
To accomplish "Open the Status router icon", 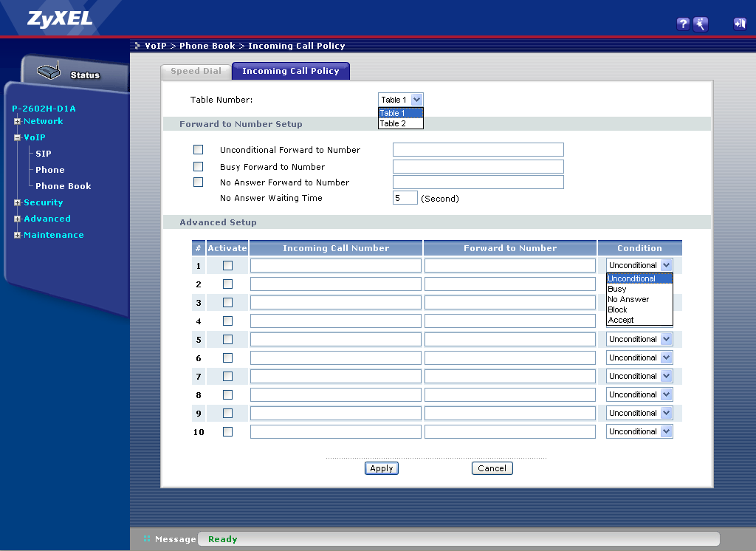I will click(49, 71).
